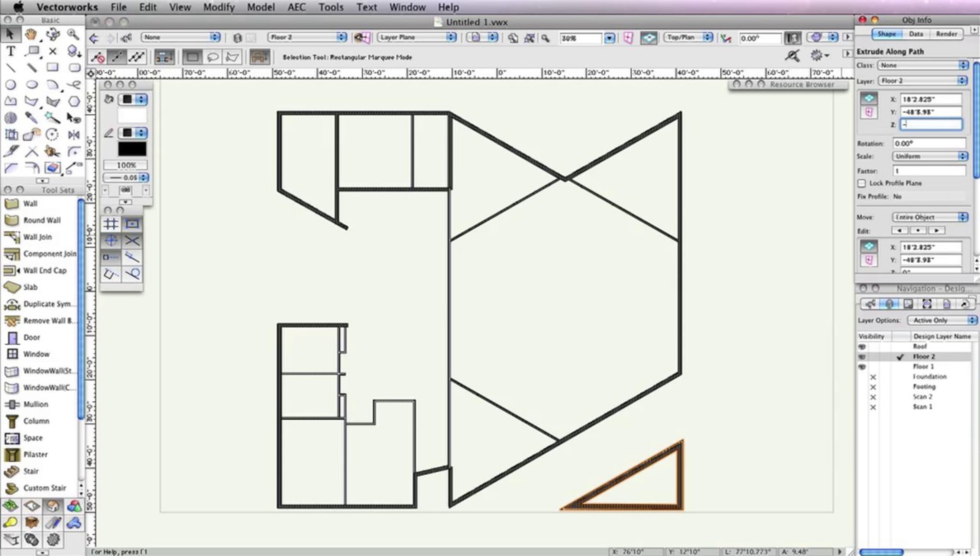Click the Wall tool in Tool Sets
980x556 pixels.
point(30,203)
